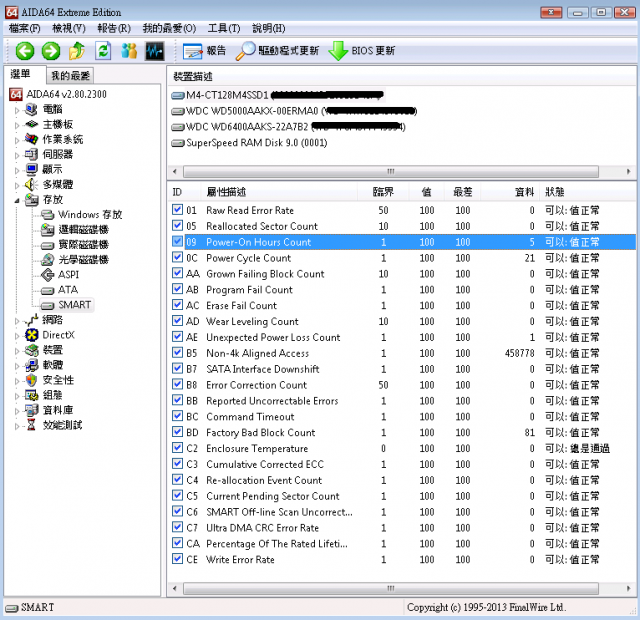
Task: Open the 檢視(V) menu
Action: pyautogui.click(x=69, y=28)
